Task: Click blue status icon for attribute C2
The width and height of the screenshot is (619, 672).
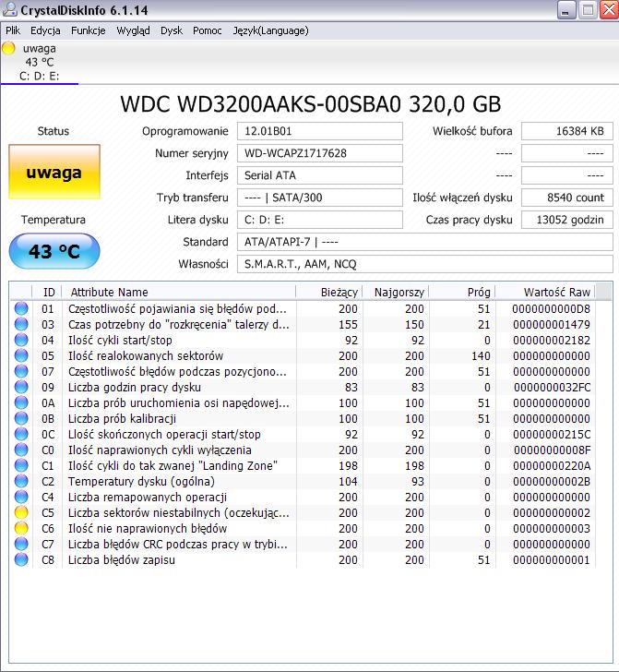Action: (x=21, y=481)
